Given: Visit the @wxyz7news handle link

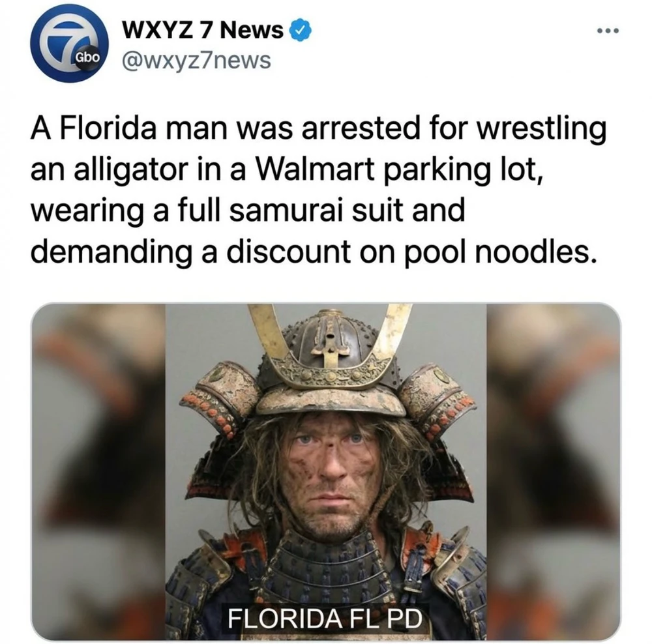Looking at the screenshot, I should pyautogui.click(x=196, y=60).
